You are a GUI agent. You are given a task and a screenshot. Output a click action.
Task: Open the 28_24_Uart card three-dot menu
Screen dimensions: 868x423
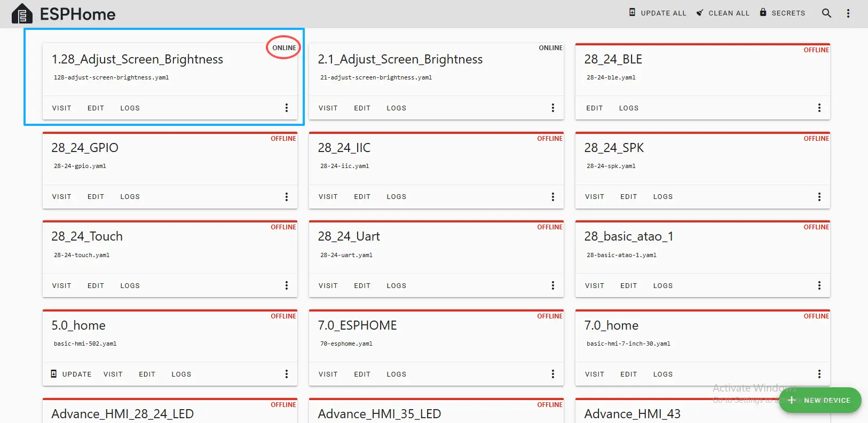coord(553,285)
